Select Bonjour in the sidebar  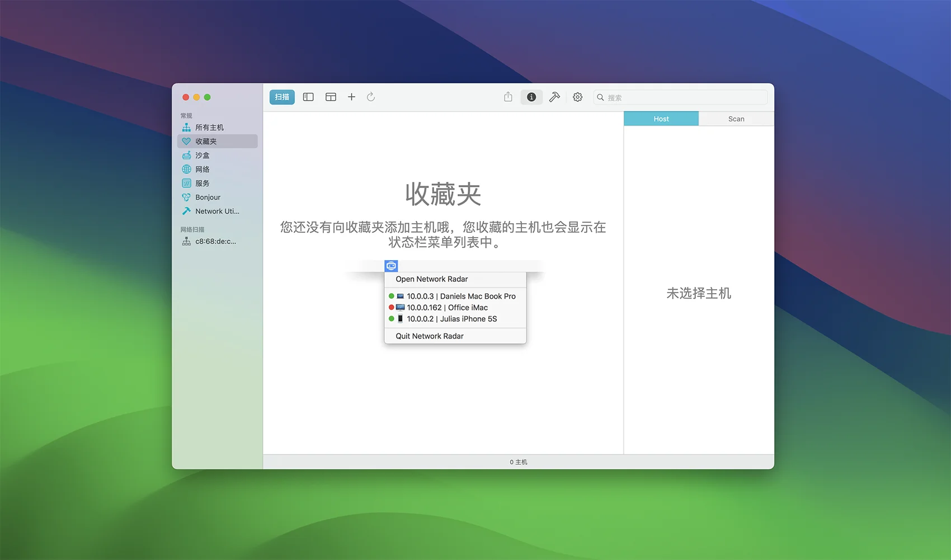pyautogui.click(x=218, y=197)
